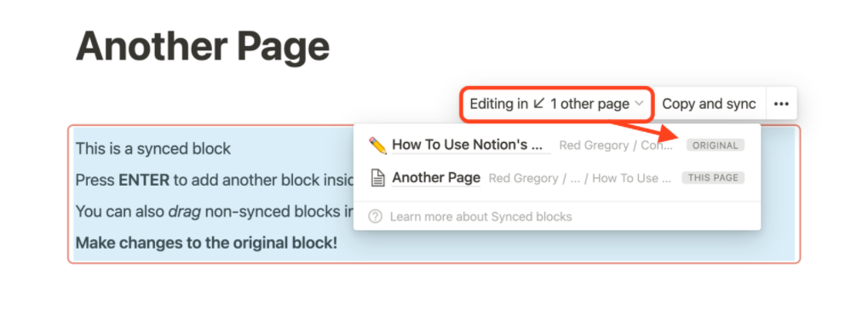Click the ORIGINAL badge label

coord(716,146)
